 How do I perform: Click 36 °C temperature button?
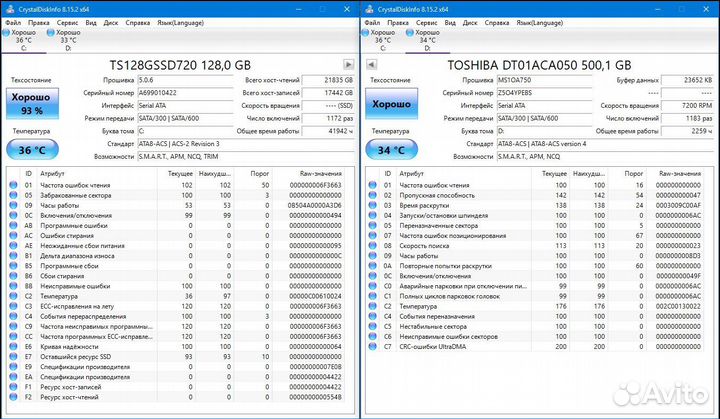pyautogui.click(x=32, y=150)
